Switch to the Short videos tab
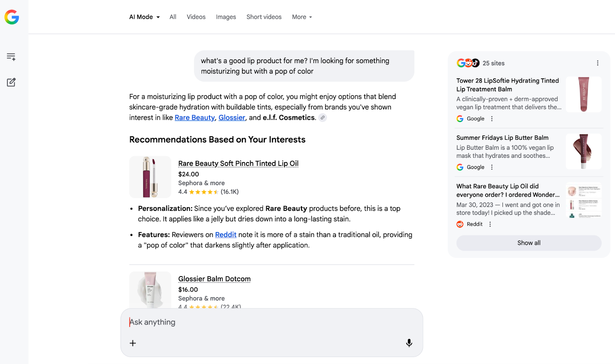Viewport: 615px width, 364px height. pyautogui.click(x=264, y=17)
